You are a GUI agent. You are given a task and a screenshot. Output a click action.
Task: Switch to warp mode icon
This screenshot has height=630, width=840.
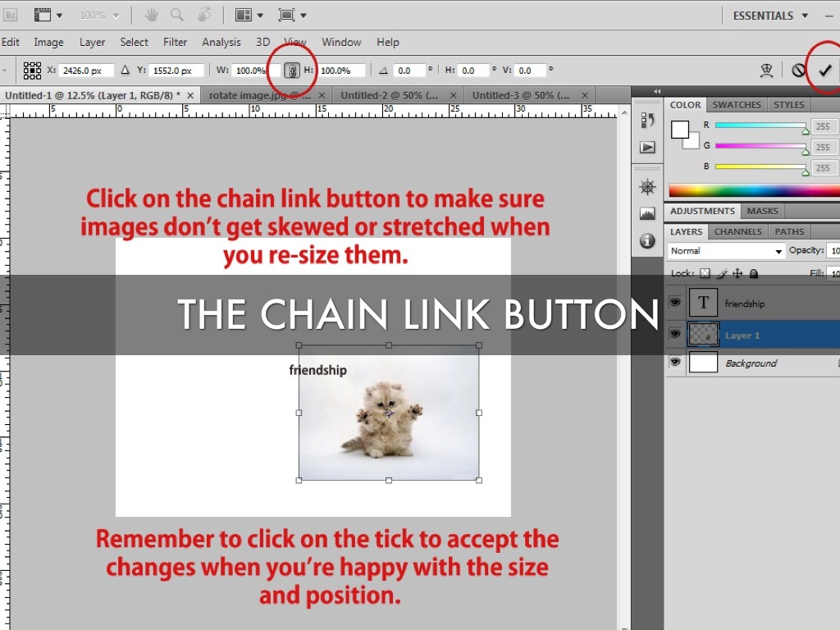tap(767, 71)
